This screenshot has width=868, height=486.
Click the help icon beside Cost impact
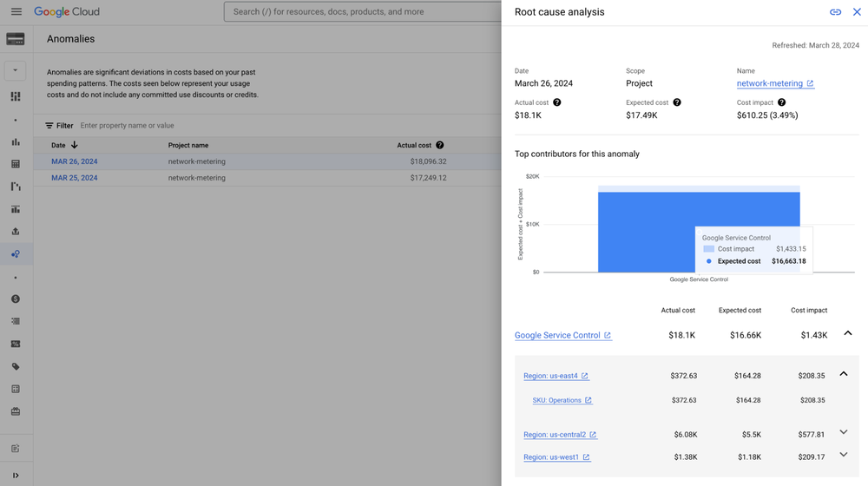pos(782,102)
